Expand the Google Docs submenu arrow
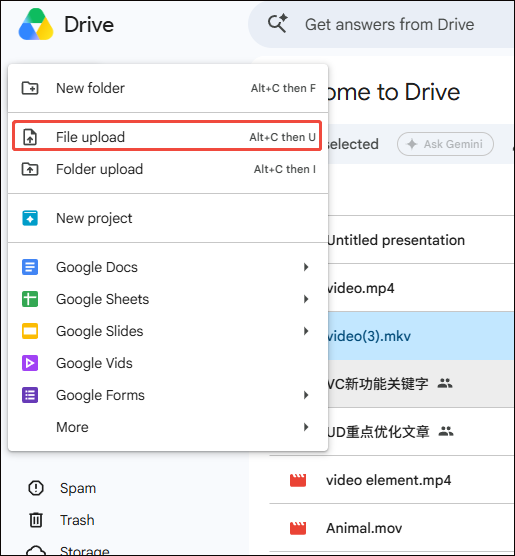 pos(306,267)
